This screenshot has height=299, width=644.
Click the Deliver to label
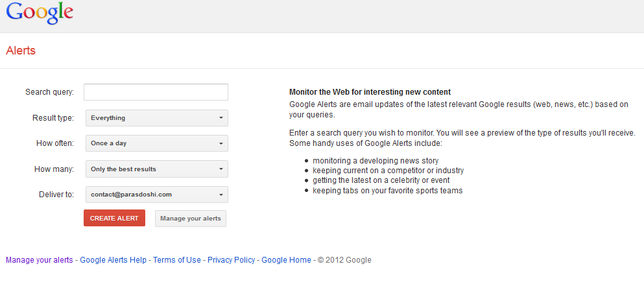point(56,195)
